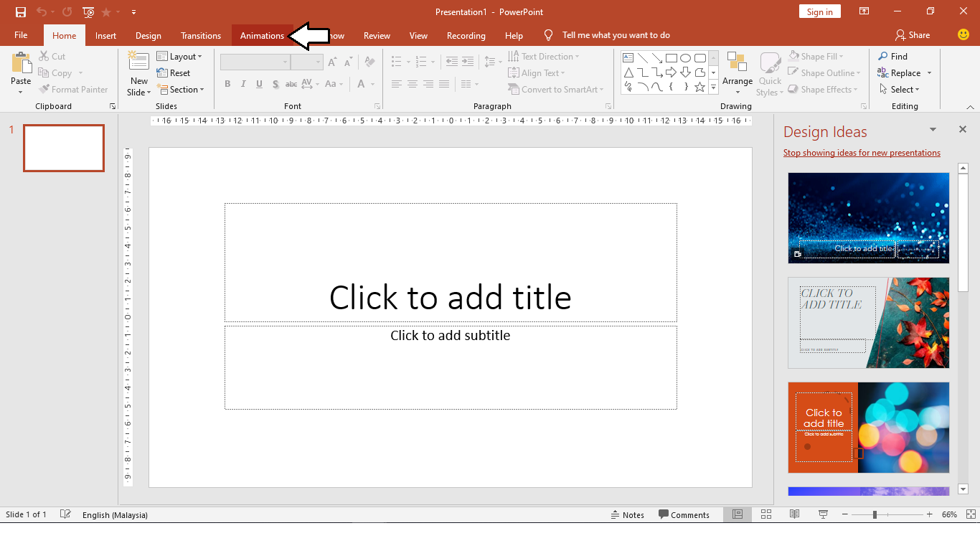
Task: Toggle the Notes pane
Action: (628, 514)
